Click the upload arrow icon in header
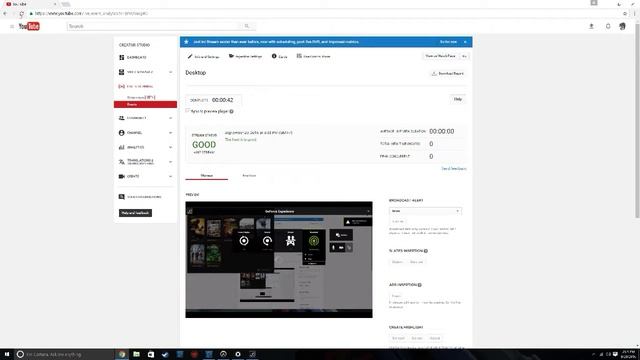Image resolution: width=640 pixels, height=360 pixels. point(591,26)
